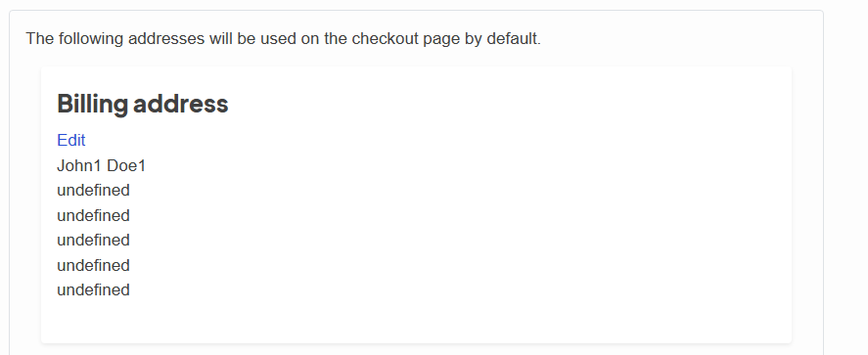Click the word addresses in the top sentence
868x355 pixels.
[x=166, y=39]
